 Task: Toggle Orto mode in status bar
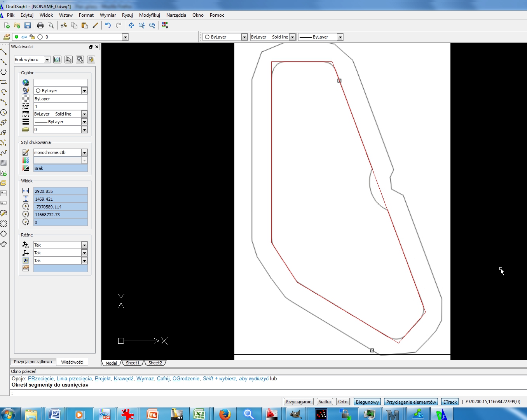tap(342, 402)
